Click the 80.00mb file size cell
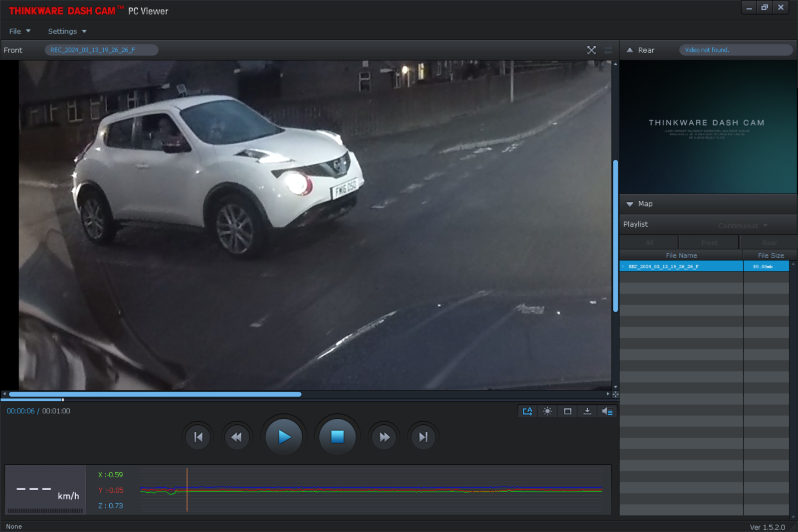The image size is (798, 532). click(x=766, y=267)
